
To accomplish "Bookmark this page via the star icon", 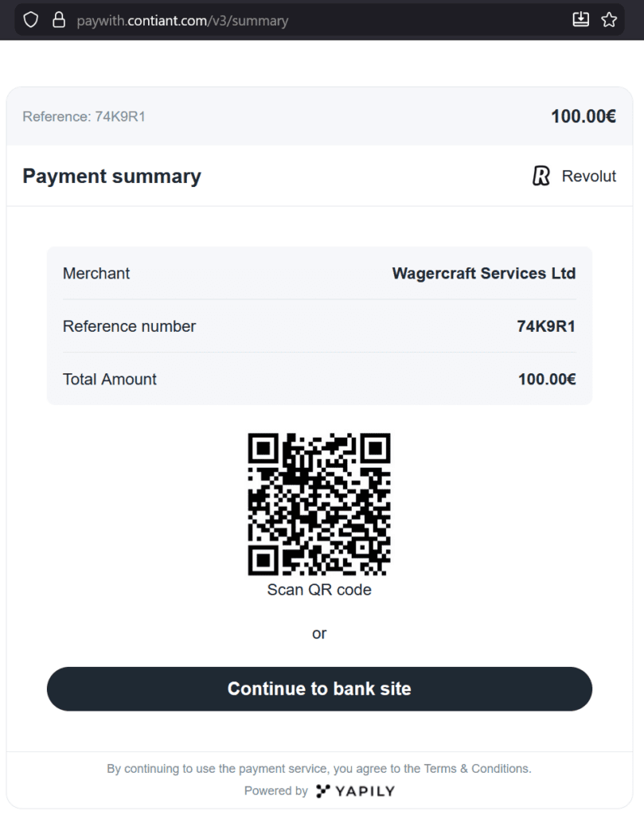I will click(x=610, y=19).
